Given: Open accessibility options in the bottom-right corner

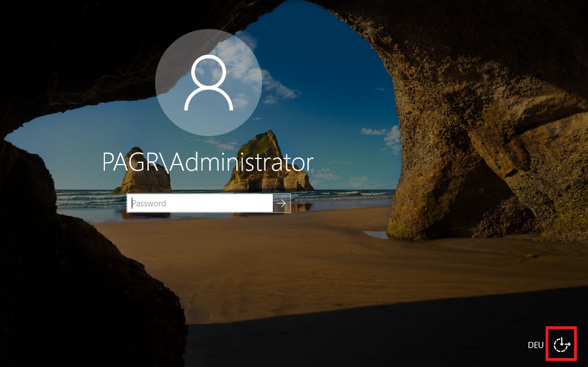Looking at the screenshot, I should pyautogui.click(x=562, y=345).
